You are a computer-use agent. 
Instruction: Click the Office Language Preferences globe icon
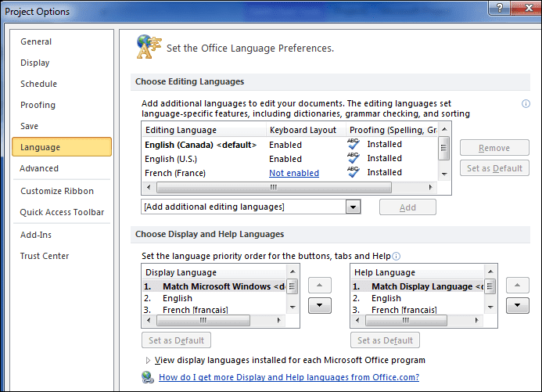click(149, 47)
